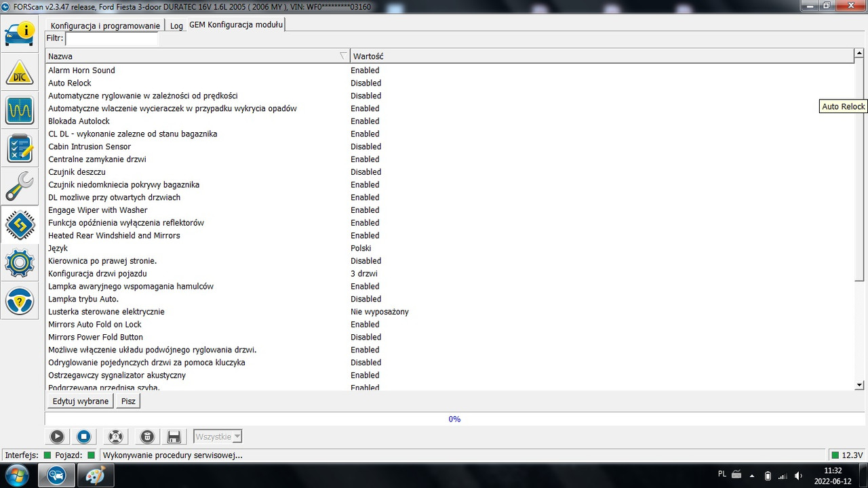The image size is (868, 488).
Task: Select the Czujnik deszczu row
Action: click(x=450, y=172)
